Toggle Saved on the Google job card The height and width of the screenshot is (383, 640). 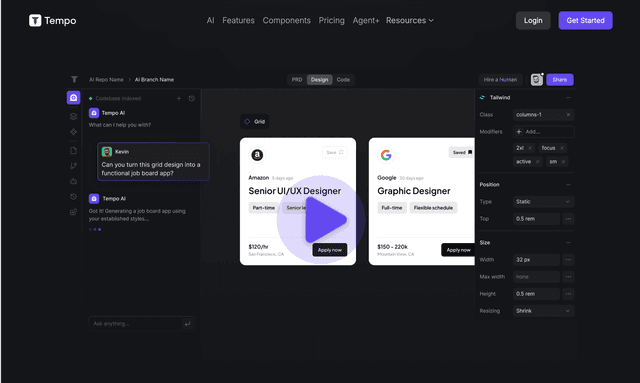[462, 152]
